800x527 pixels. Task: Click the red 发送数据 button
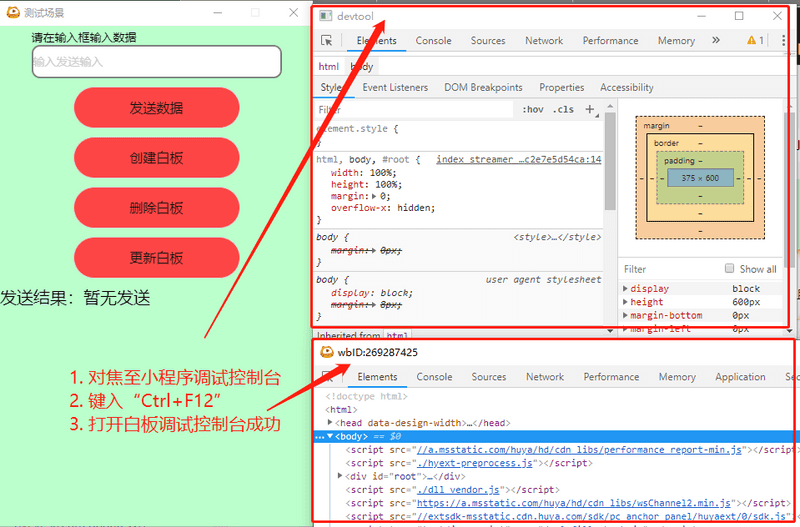pyautogui.click(x=156, y=108)
